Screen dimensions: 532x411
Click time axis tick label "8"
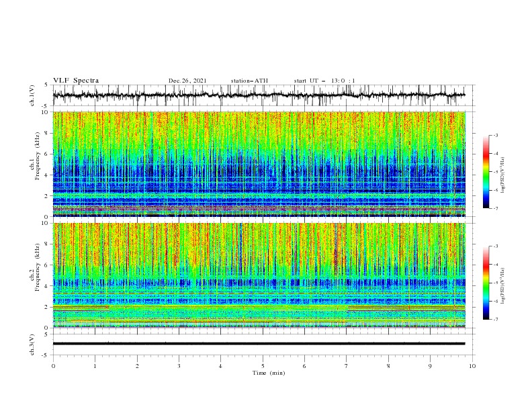388,366
